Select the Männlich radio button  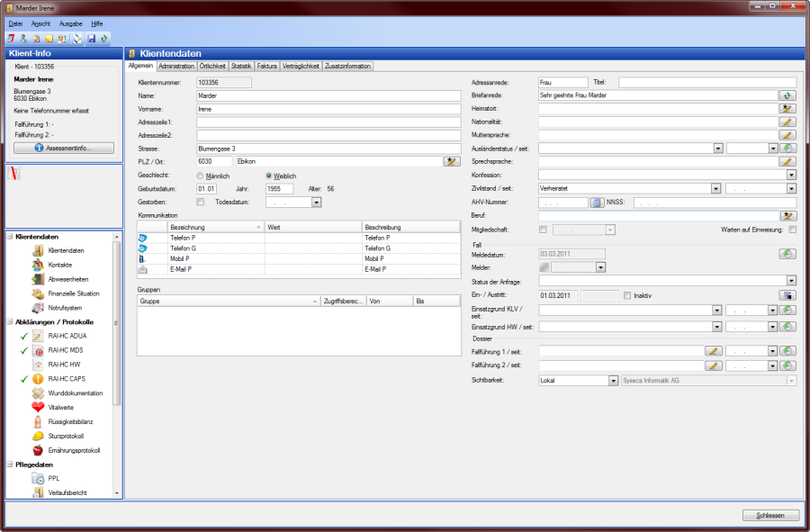tap(201, 176)
